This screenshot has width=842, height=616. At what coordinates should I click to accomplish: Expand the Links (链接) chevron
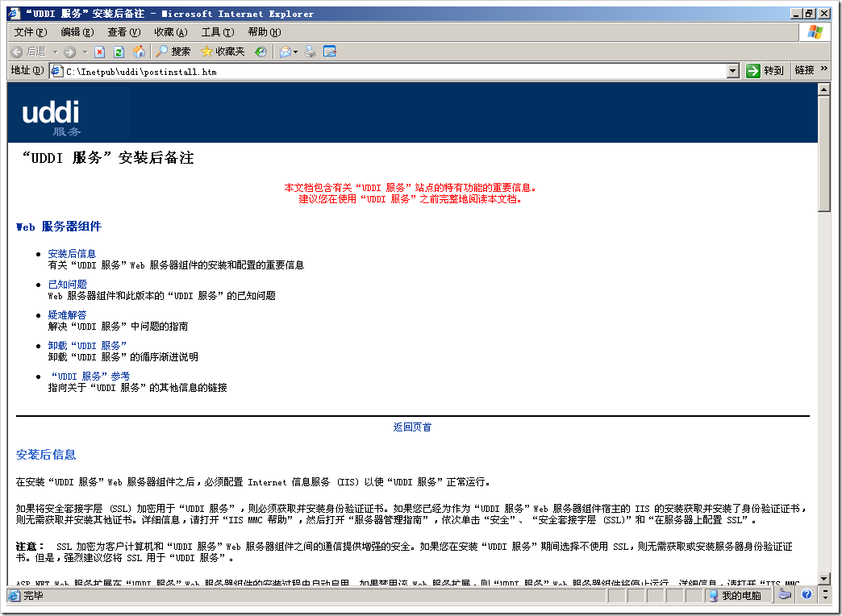(824, 69)
